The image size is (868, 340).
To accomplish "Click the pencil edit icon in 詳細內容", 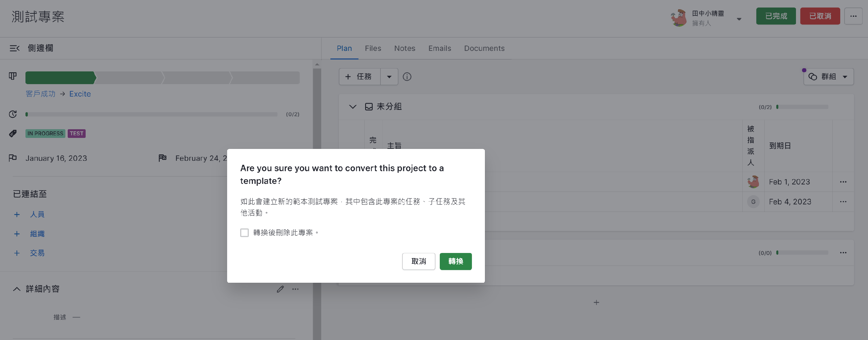I will (280, 289).
